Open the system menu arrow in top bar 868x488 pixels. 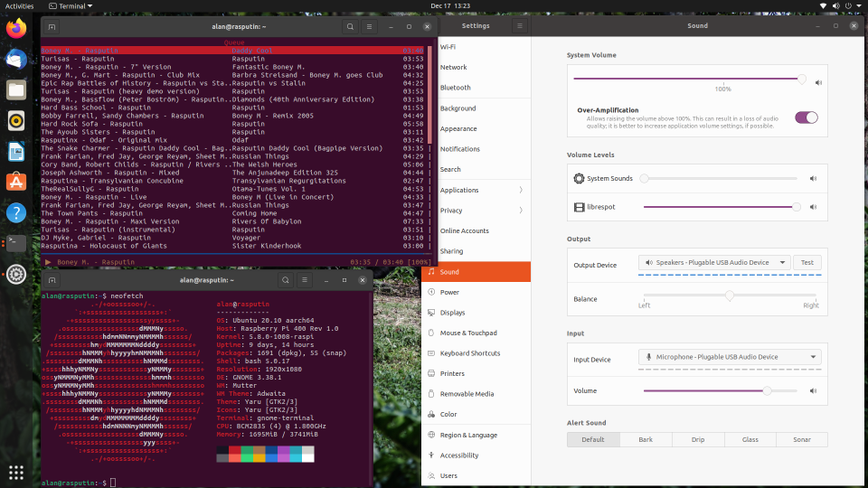859,6
